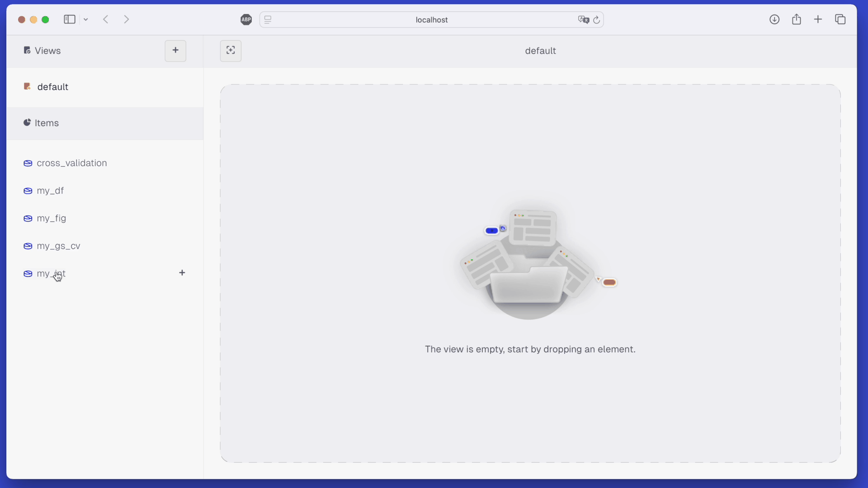Click the my_fig item icon
Viewport: 868px width, 488px height.
tap(28, 218)
